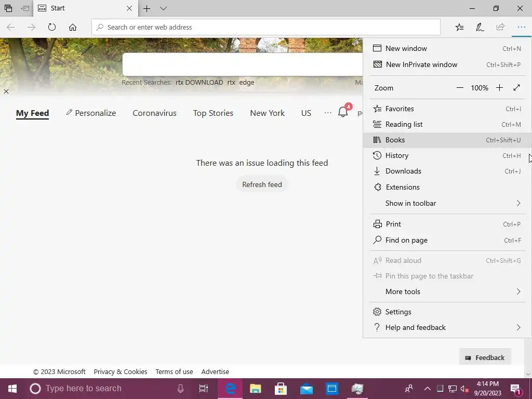The width and height of the screenshot is (532, 399).
Task: Toggle the Settings and more ellipsis
Action: coord(521,27)
